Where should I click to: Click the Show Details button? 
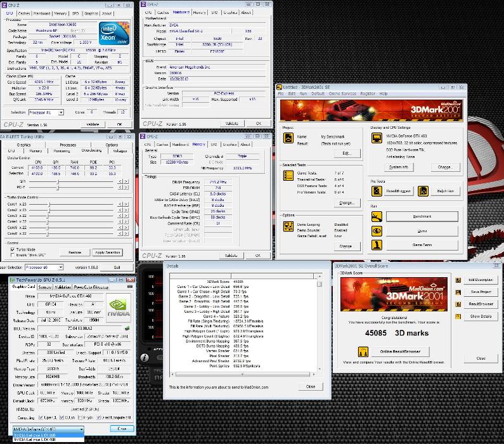(x=481, y=317)
